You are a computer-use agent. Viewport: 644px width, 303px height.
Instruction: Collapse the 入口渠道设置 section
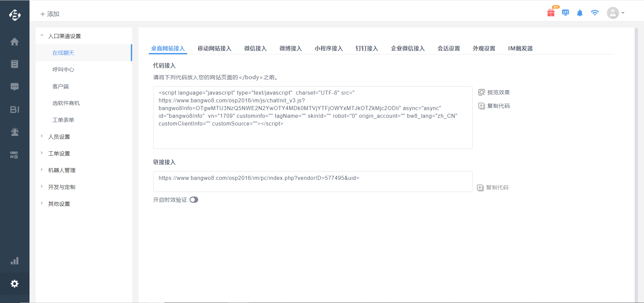coord(64,36)
